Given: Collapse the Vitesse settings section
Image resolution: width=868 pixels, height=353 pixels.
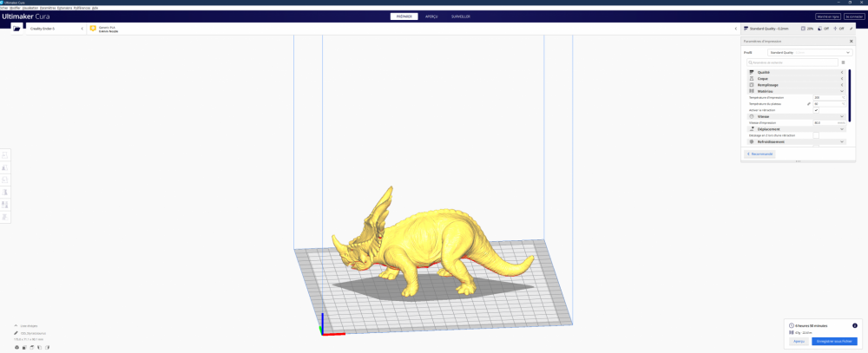Looking at the screenshot, I should point(797,117).
